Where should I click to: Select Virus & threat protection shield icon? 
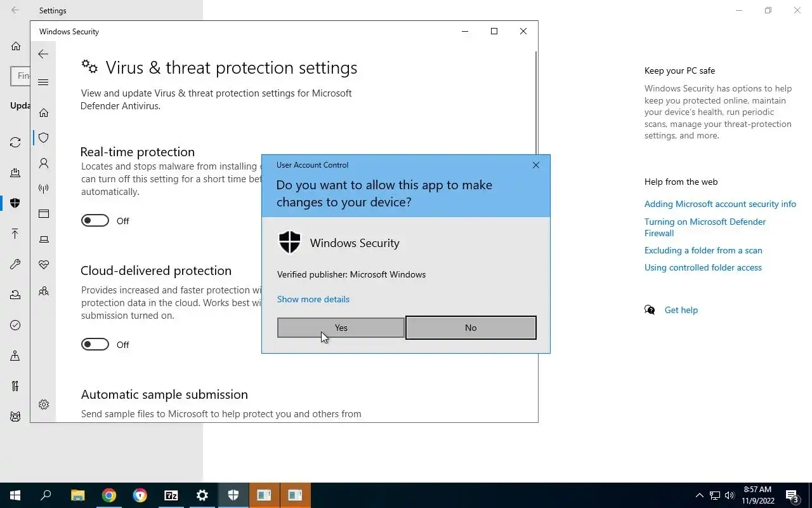coord(44,138)
